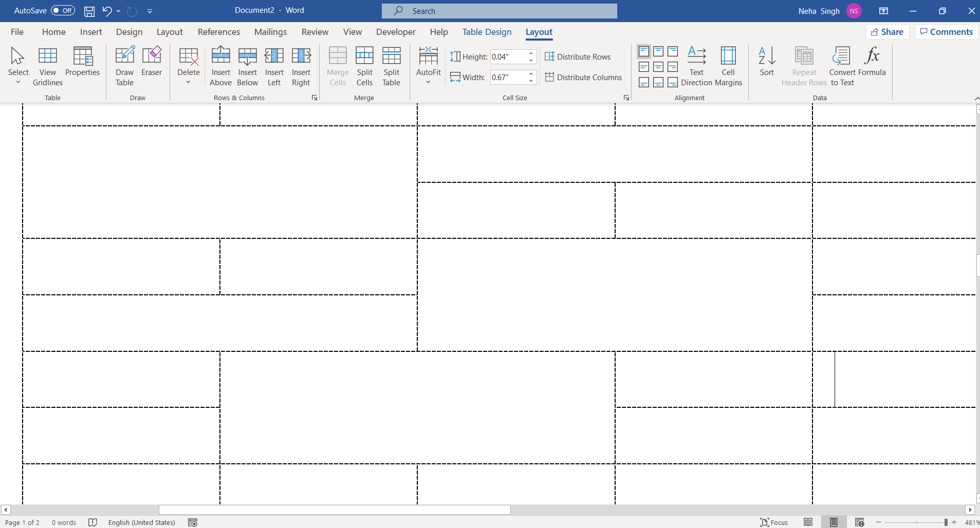The height and width of the screenshot is (528, 980).
Task: Open Customize Quick Access Toolbar dropdown
Action: pyautogui.click(x=150, y=11)
